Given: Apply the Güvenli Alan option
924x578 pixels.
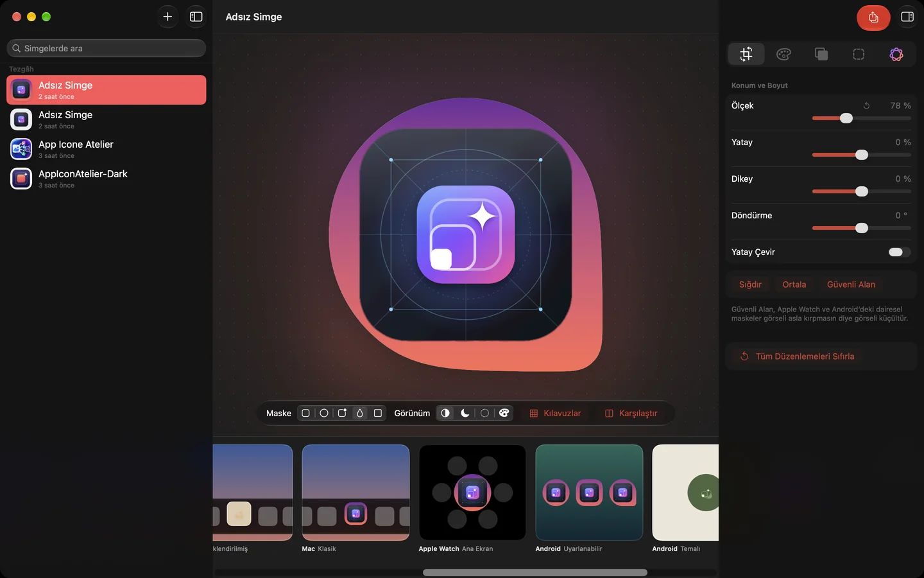Looking at the screenshot, I should tap(851, 285).
